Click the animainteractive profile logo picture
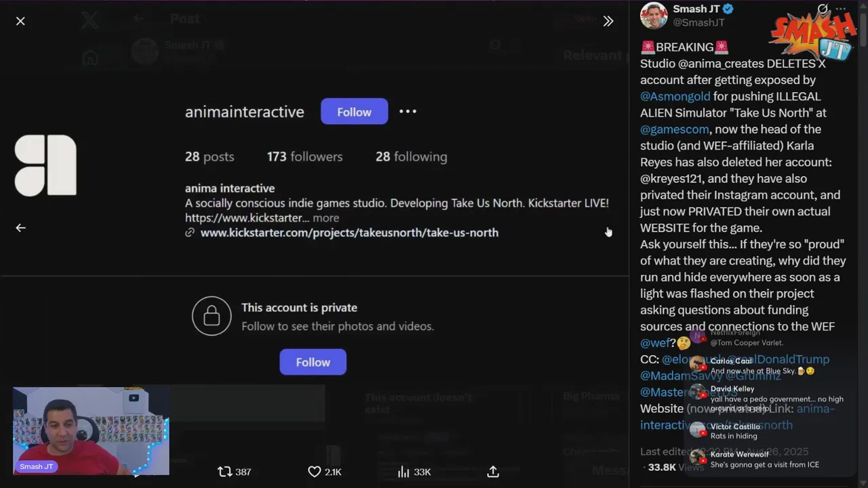This screenshot has width=868, height=488. tap(45, 165)
